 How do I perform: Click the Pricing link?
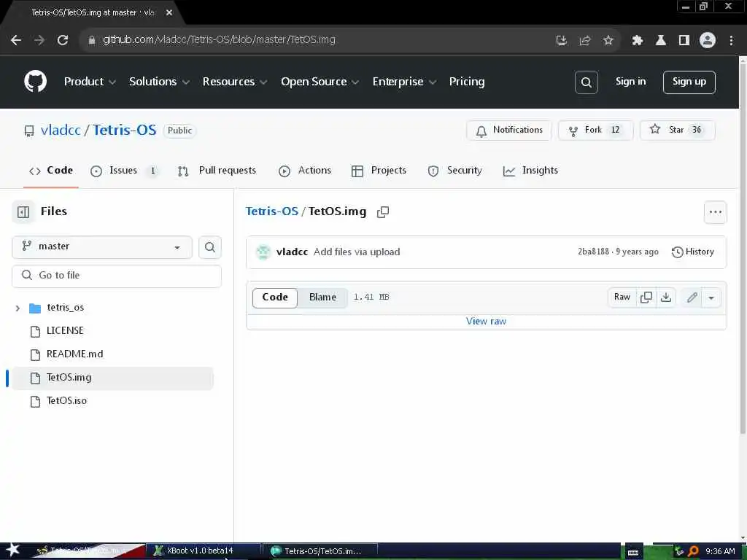click(466, 82)
